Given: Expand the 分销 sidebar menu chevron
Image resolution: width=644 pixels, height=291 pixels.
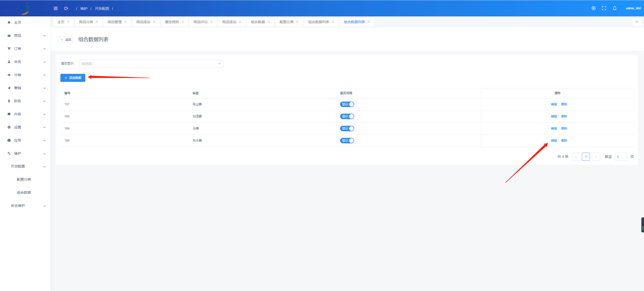Looking at the screenshot, I should tap(45, 75).
